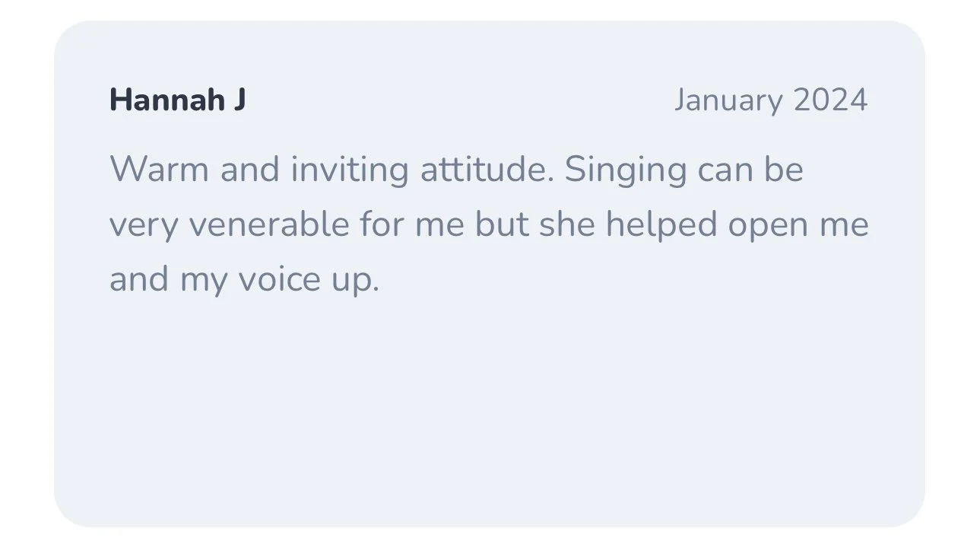Click the word attitude in the review
Viewport: 980px width, 560px height.
pyautogui.click(x=487, y=169)
